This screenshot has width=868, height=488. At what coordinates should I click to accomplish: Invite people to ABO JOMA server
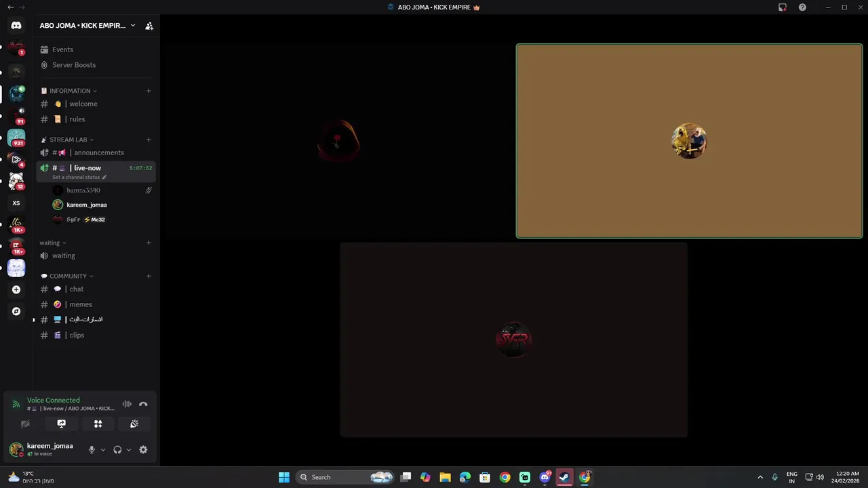pyautogui.click(x=149, y=26)
